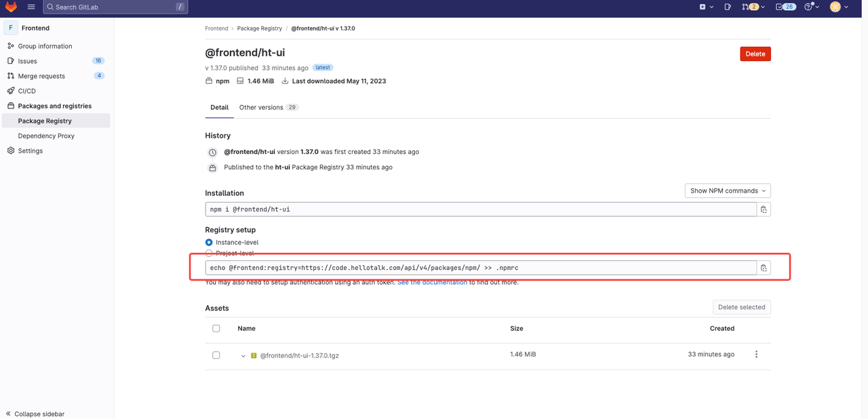Focus the Search GitLab field
Image resolution: width=868 pixels, height=419 pixels.
point(115,7)
